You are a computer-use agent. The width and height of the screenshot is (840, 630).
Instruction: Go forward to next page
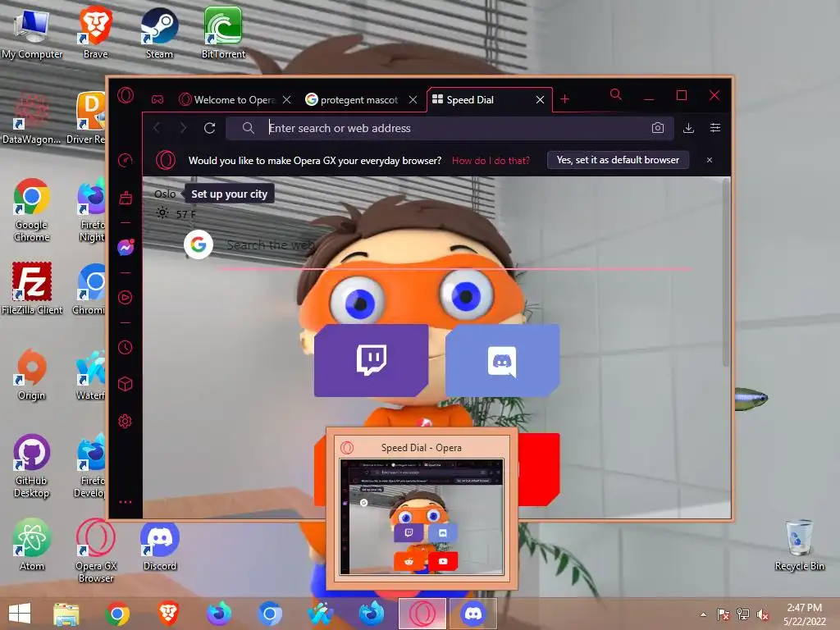pyautogui.click(x=183, y=128)
